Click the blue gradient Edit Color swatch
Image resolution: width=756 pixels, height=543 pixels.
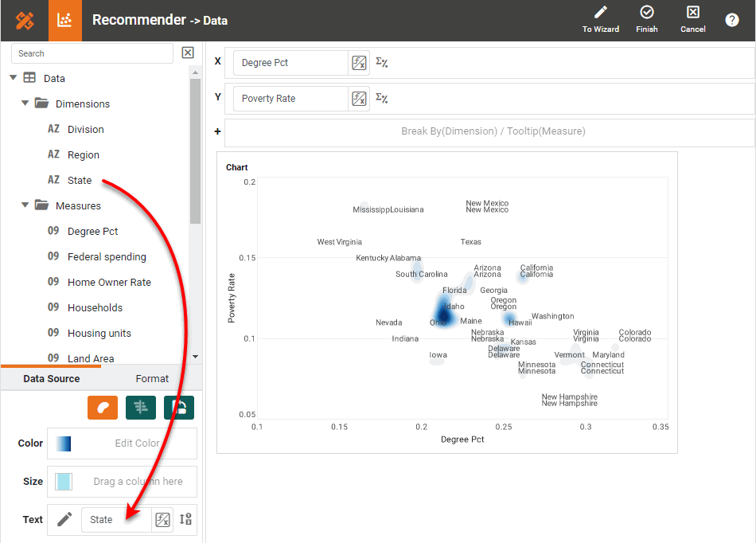(64, 443)
